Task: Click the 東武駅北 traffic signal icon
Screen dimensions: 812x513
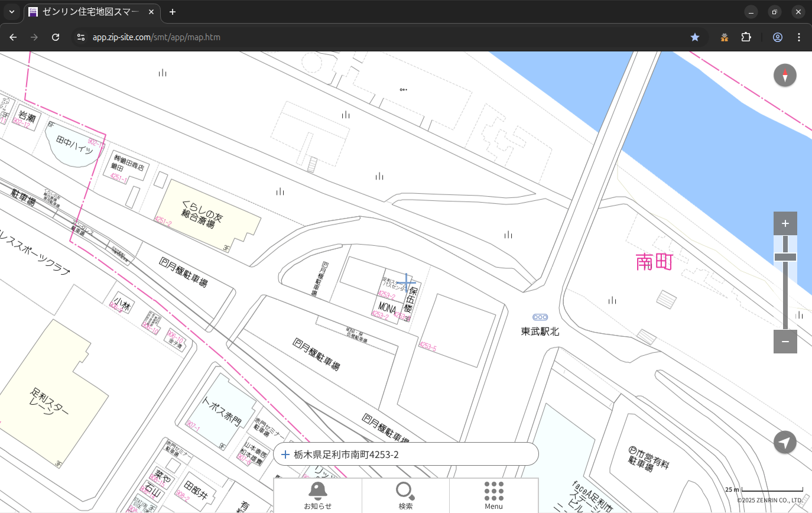Action: [x=540, y=317]
